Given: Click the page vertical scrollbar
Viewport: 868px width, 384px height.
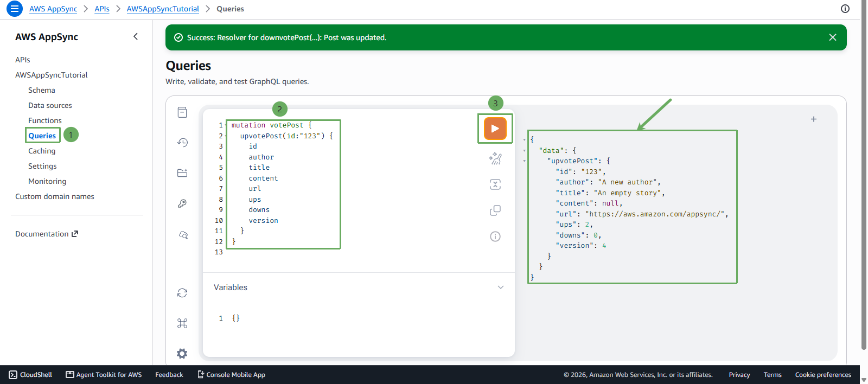Looking at the screenshot, I should click(x=864, y=174).
